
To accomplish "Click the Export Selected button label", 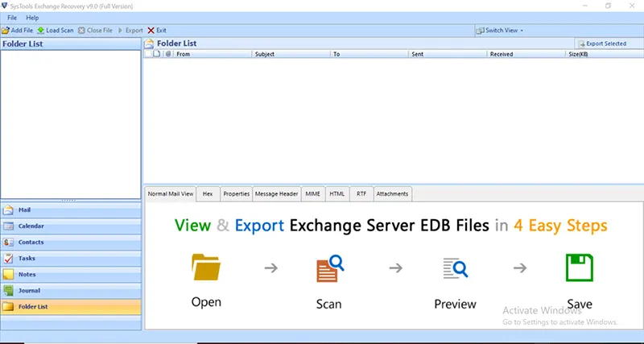I will point(606,44).
